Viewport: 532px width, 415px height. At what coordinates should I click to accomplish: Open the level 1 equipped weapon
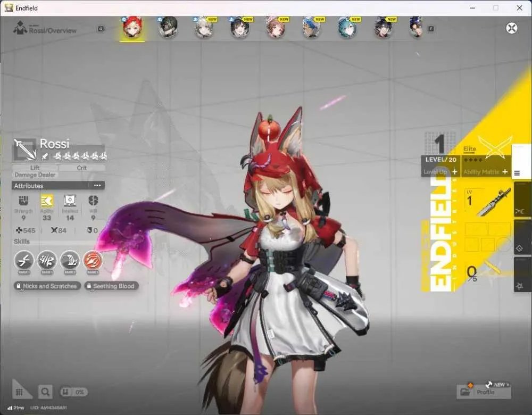[487, 203]
